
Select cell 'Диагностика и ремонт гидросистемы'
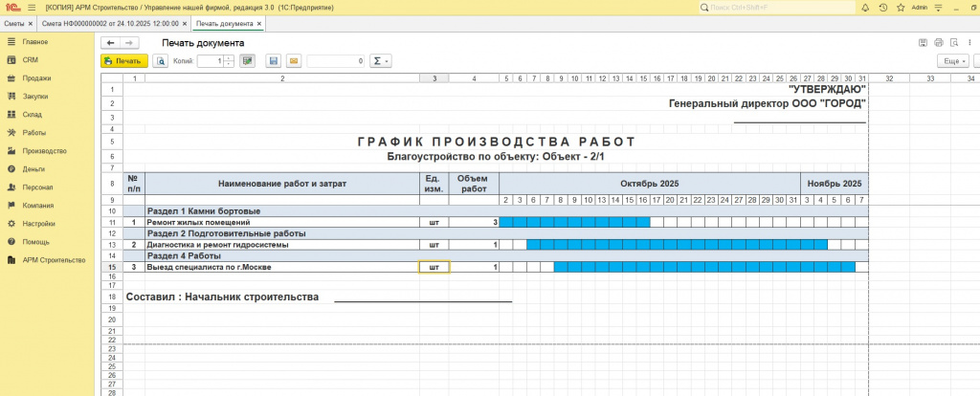(x=282, y=245)
